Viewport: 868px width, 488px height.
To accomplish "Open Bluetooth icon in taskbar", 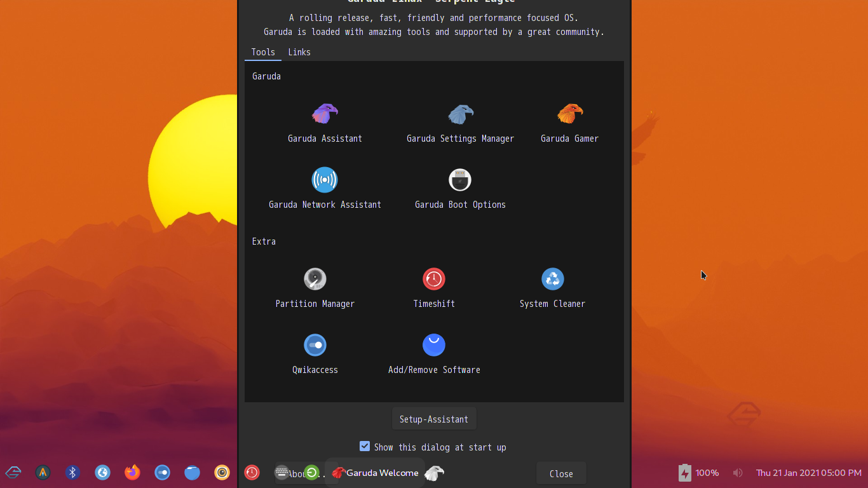I will 72,472.
